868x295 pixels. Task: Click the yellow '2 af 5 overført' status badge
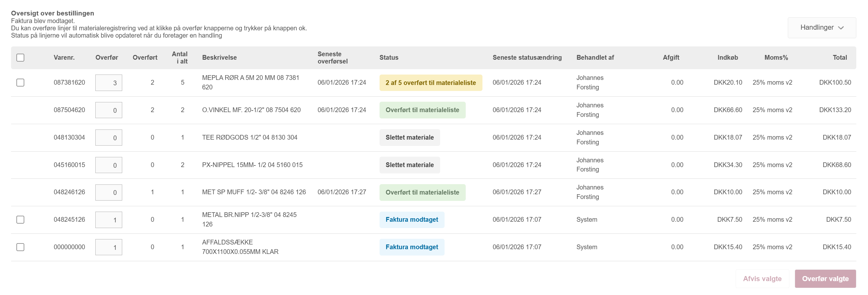[430, 83]
